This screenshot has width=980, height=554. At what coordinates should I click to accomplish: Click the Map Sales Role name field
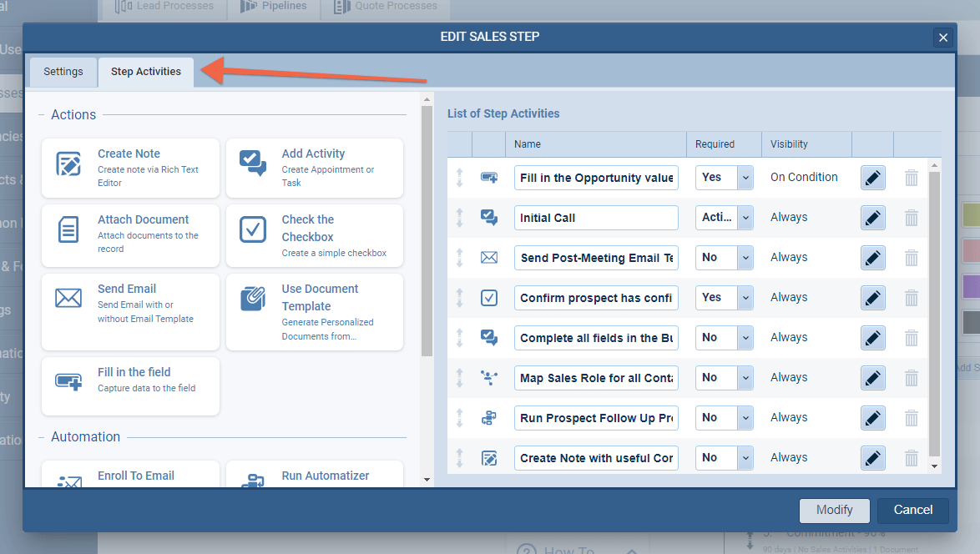596,378
